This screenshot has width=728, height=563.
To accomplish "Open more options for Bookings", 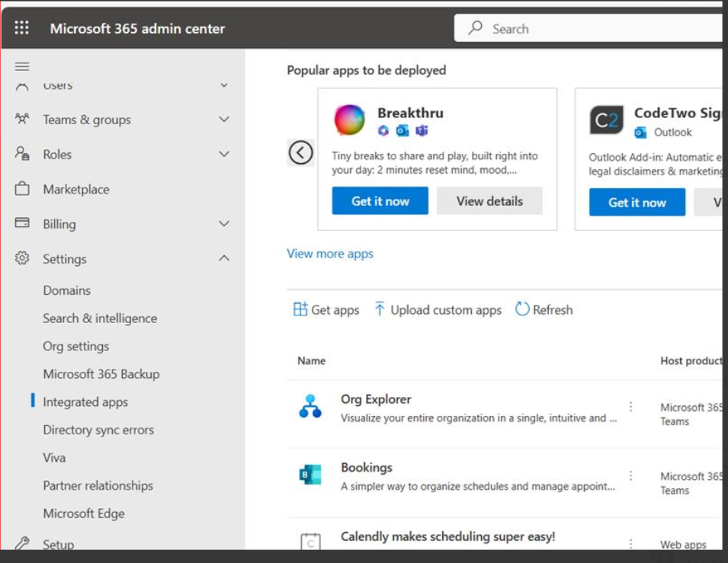I will 630,475.
